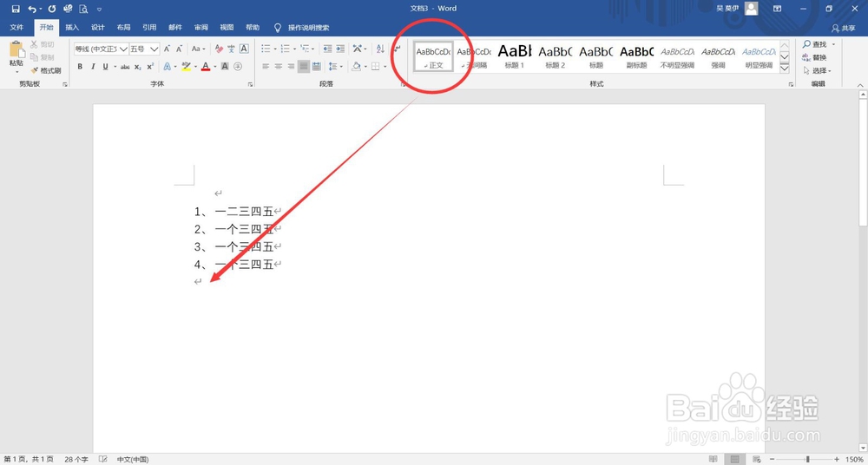
Task: Toggle Italic formatting
Action: coord(93,67)
